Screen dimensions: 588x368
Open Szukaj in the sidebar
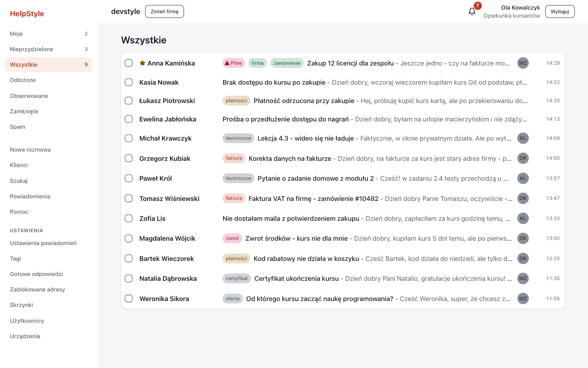point(49,181)
